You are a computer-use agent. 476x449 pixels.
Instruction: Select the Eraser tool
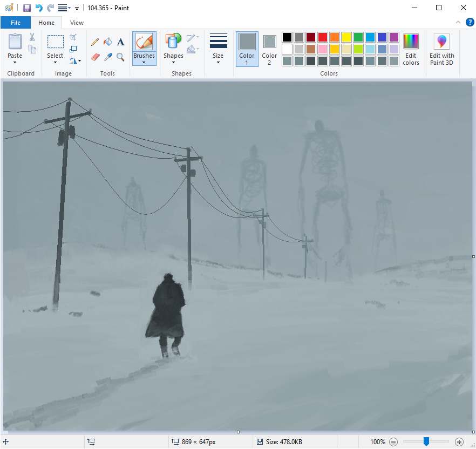coord(96,57)
